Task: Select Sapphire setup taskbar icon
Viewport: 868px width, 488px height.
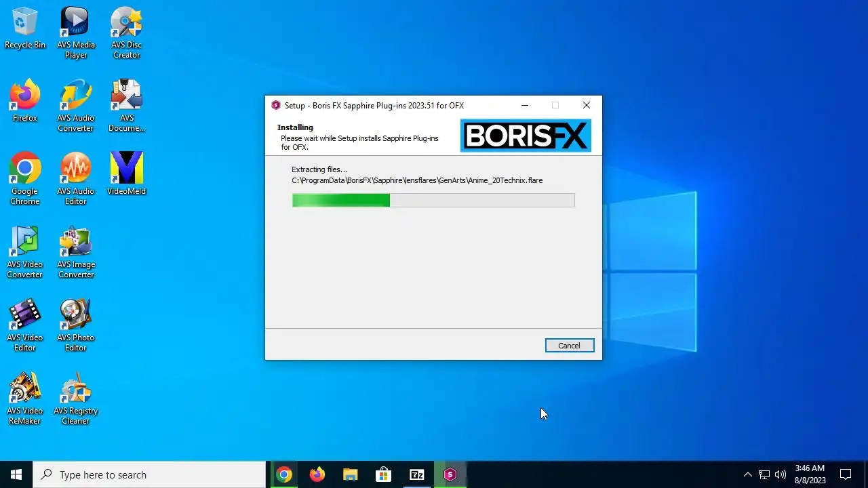Action: (450, 474)
